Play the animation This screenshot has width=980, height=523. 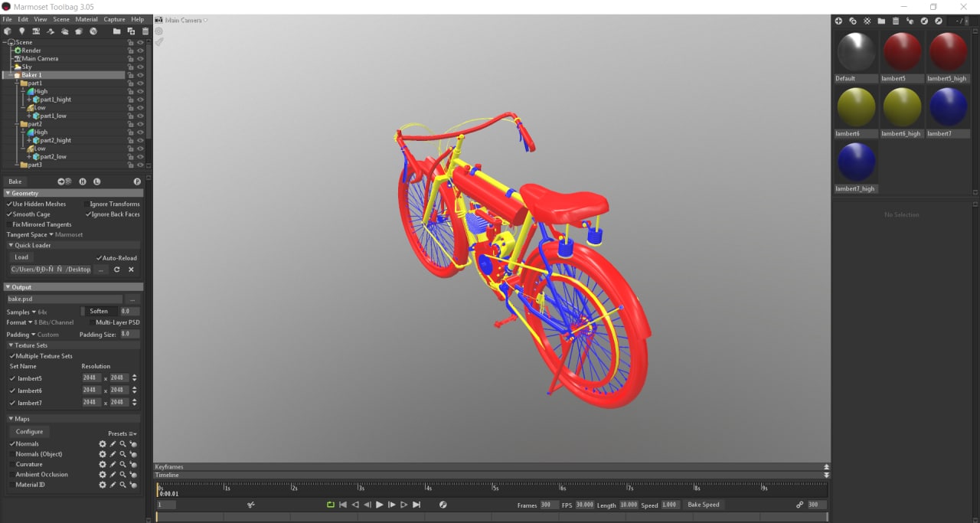click(x=379, y=505)
